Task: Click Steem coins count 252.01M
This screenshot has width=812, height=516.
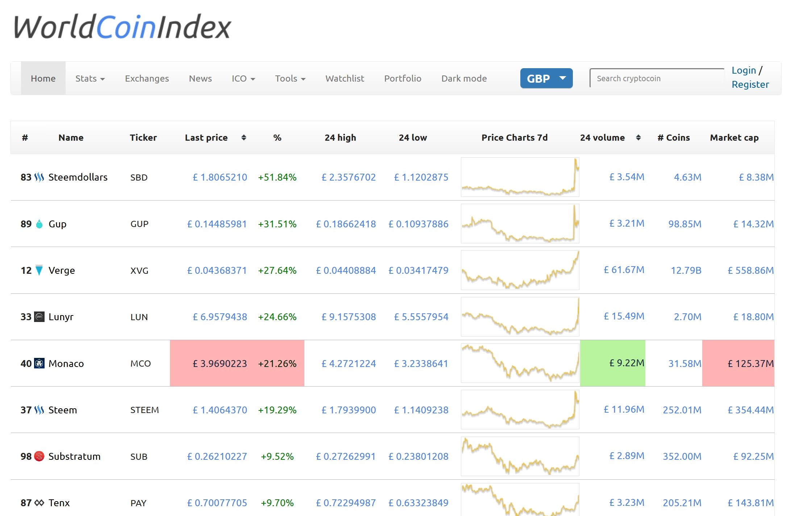Action: coord(682,410)
